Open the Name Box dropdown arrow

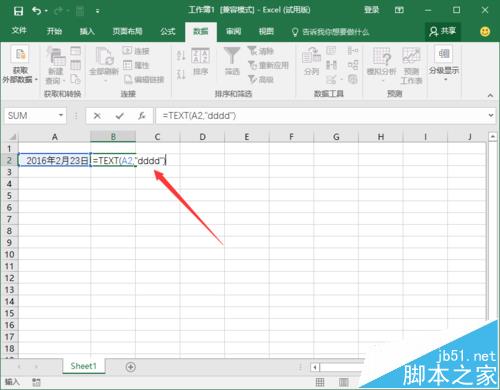point(61,115)
